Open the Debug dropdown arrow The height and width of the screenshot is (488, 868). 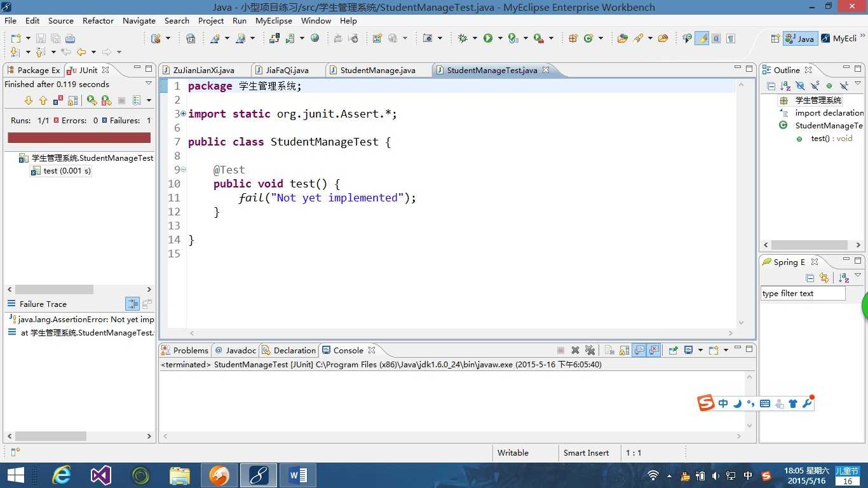click(475, 38)
